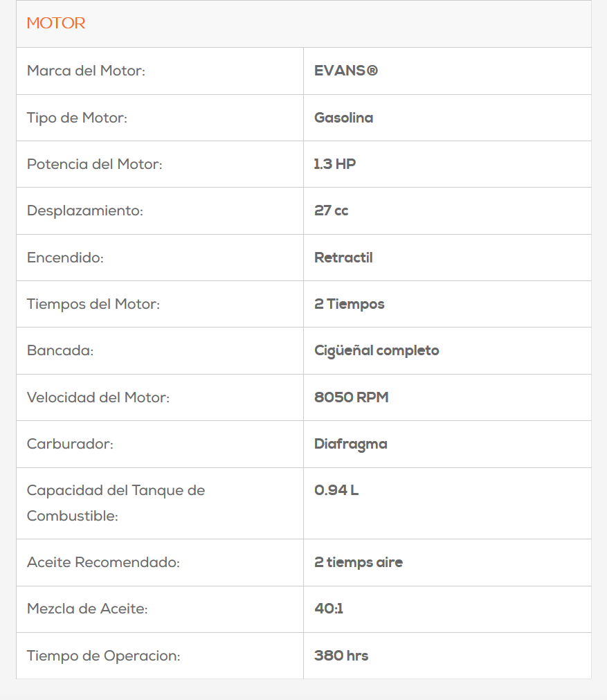Select the Gasolina value cell
The image size is (607, 700).
(343, 118)
